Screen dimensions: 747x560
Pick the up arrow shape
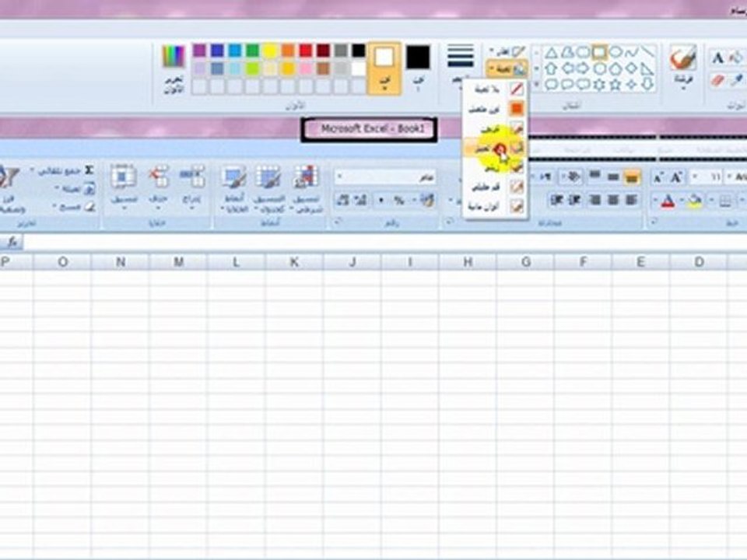[551, 68]
